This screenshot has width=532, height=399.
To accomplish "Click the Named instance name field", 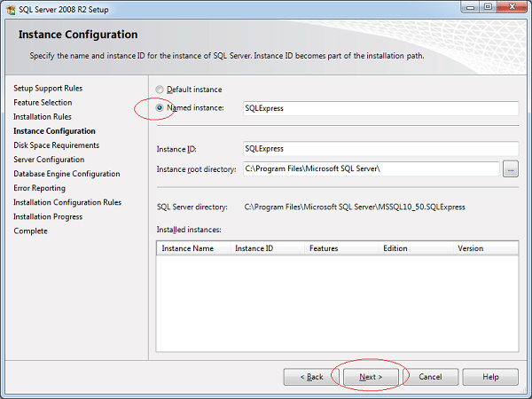I will click(380, 108).
